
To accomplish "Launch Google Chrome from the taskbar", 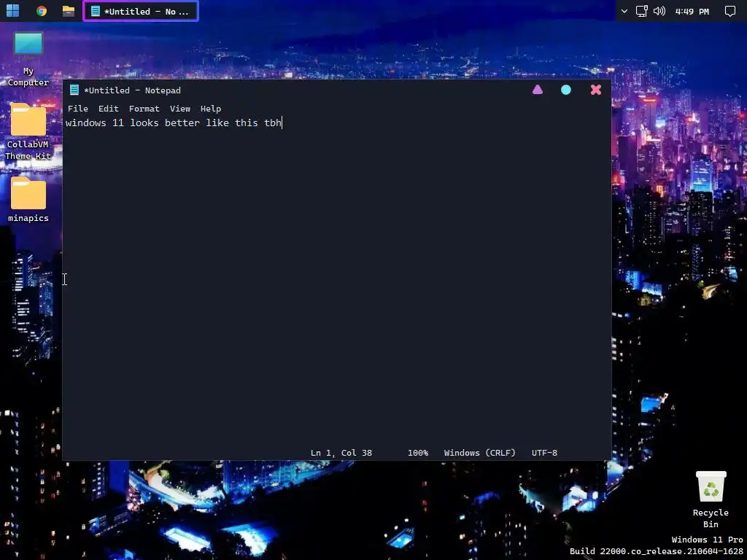I will pos(42,10).
